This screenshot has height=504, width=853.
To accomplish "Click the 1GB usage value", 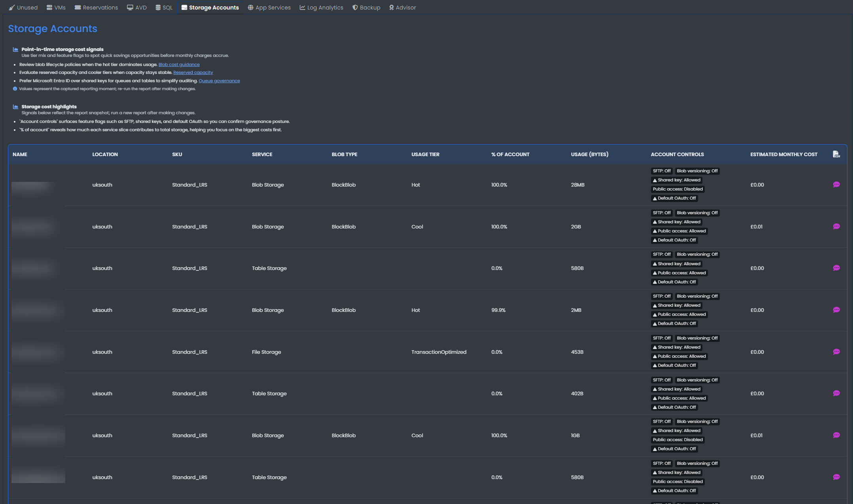I will [575, 435].
